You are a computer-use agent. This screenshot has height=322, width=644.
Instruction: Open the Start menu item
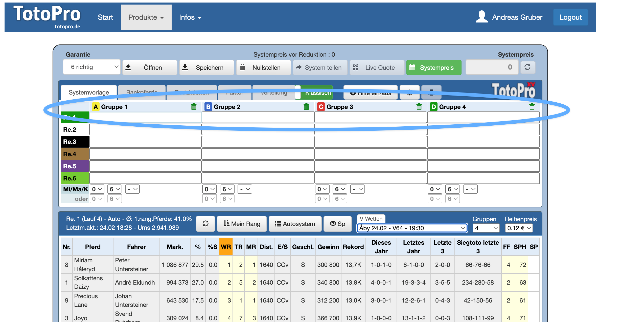click(105, 17)
